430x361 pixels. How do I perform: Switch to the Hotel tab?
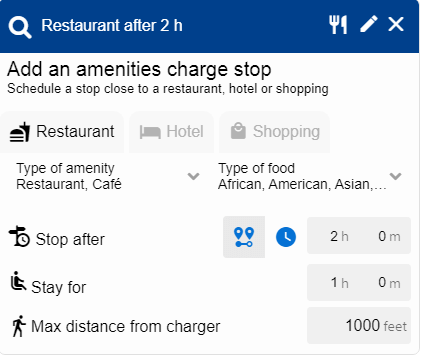tap(171, 132)
